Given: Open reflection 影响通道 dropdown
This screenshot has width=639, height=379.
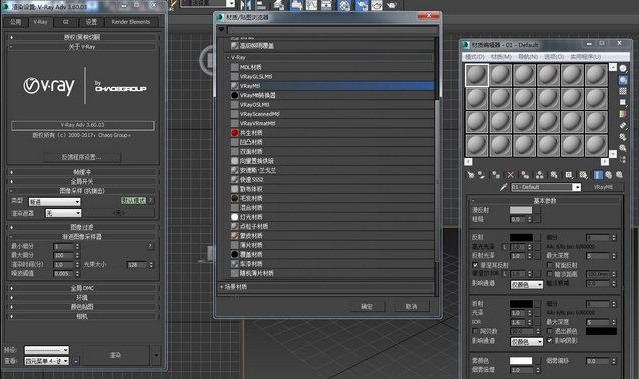Looking at the screenshot, I should (x=527, y=284).
